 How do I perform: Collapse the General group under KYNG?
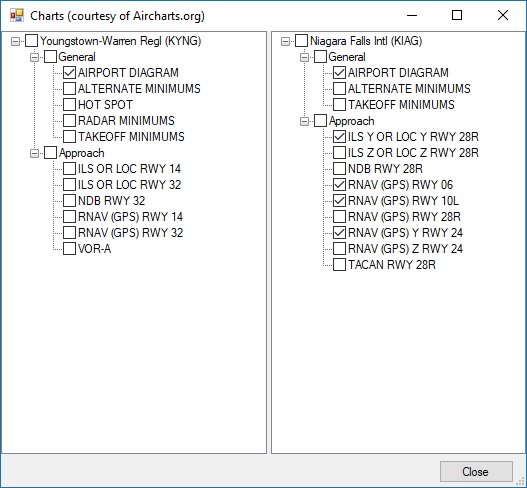coord(34,57)
